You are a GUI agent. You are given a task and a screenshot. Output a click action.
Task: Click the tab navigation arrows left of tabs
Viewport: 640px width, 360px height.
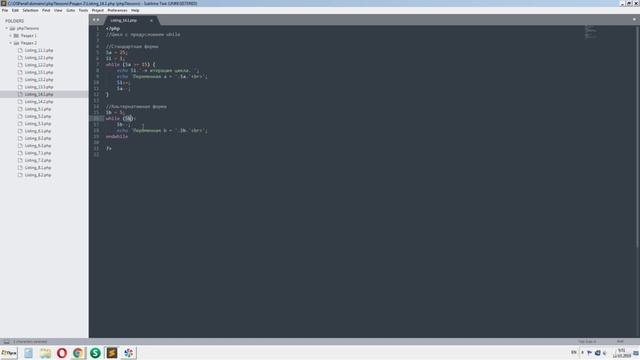[96, 20]
